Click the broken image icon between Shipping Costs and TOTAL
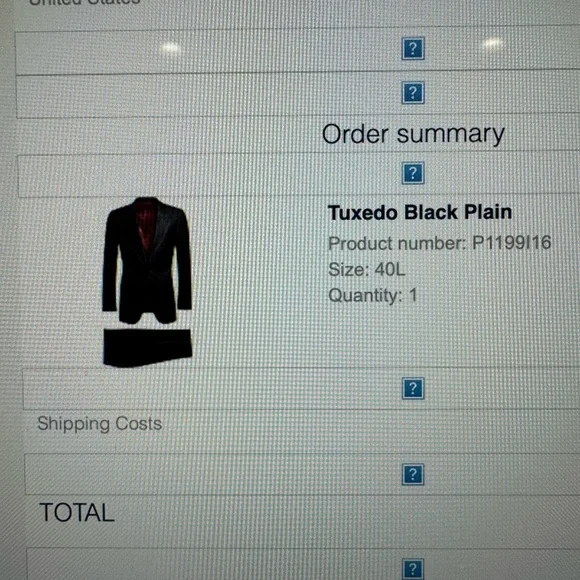This screenshot has height=580, width=580. pos(413,475)
